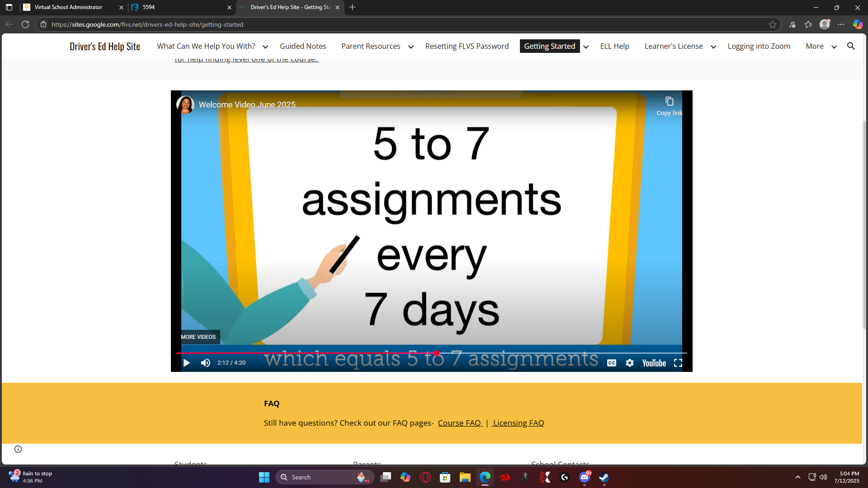868x488 pixels.
Task: Open the Copilot sidebar icon
Action: (x=858, y=24)
